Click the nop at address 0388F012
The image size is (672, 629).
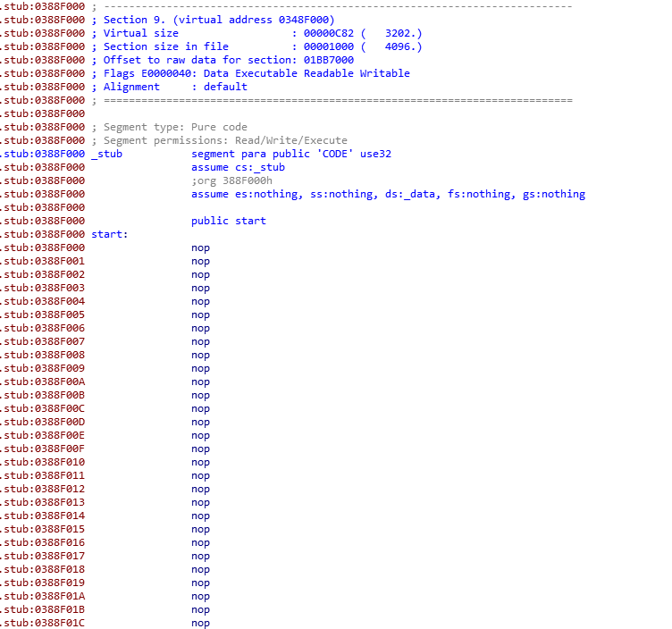coord(200,489)
